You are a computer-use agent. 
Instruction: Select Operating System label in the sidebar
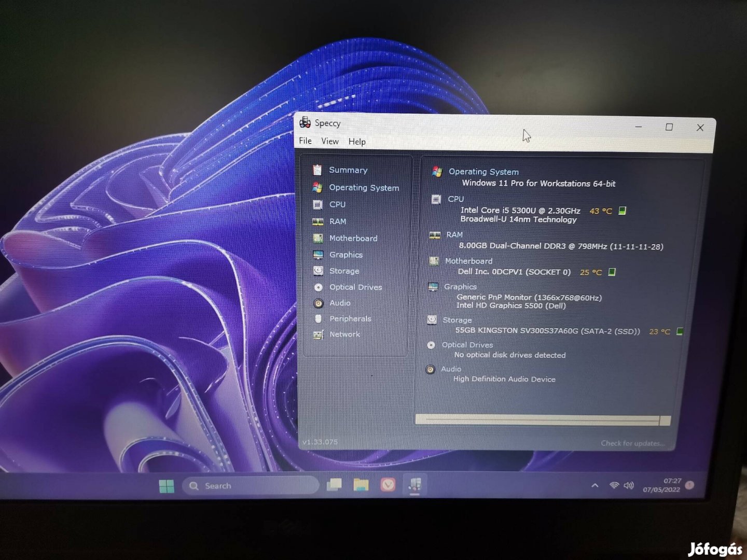[x=364, y=188]
